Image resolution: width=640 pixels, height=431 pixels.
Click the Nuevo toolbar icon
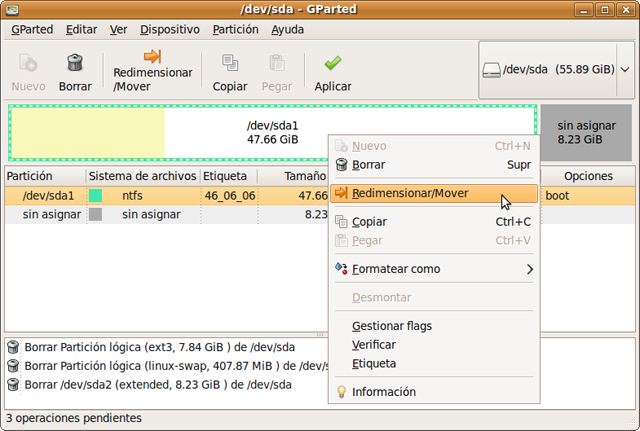pos(28,64)
